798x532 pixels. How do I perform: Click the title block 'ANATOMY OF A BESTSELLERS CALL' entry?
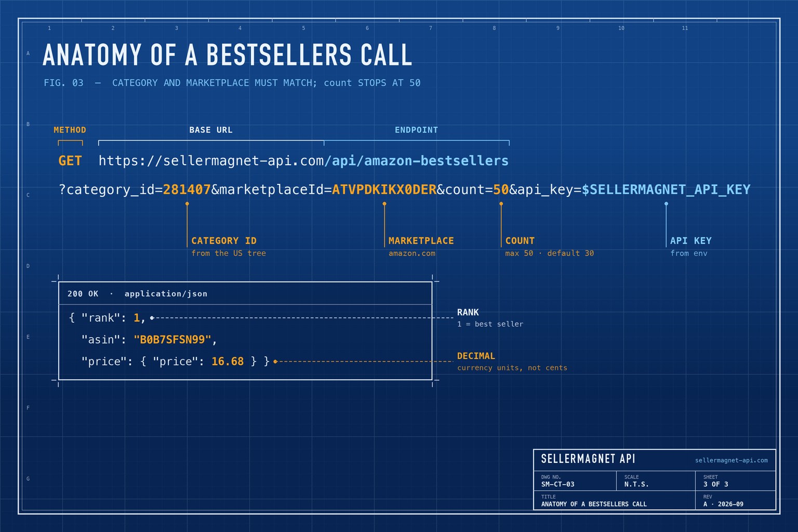click(x=594, y=504)
